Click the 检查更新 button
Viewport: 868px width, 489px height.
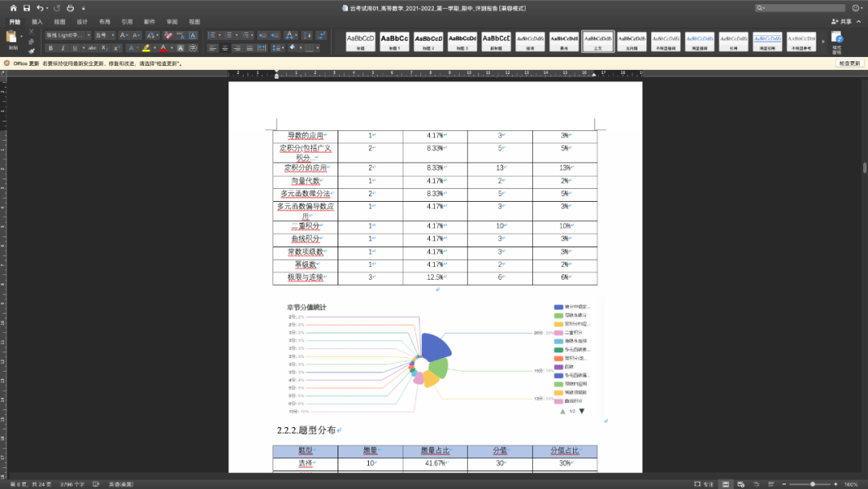tap(849, 63)
